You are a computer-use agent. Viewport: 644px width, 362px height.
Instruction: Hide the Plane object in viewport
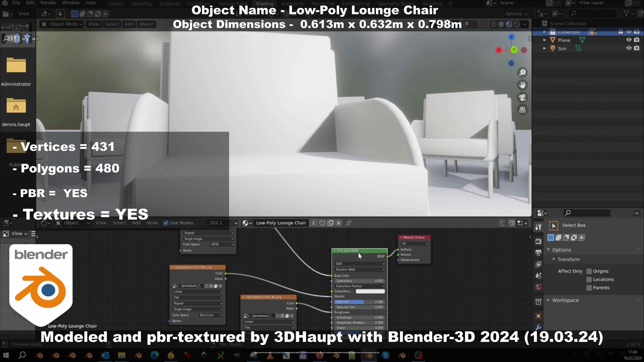coord(629,40)
